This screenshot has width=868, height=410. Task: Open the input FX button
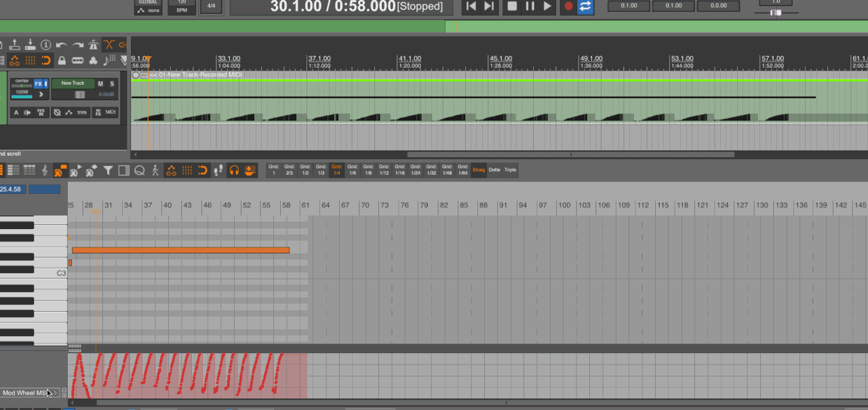pos(98,112)
